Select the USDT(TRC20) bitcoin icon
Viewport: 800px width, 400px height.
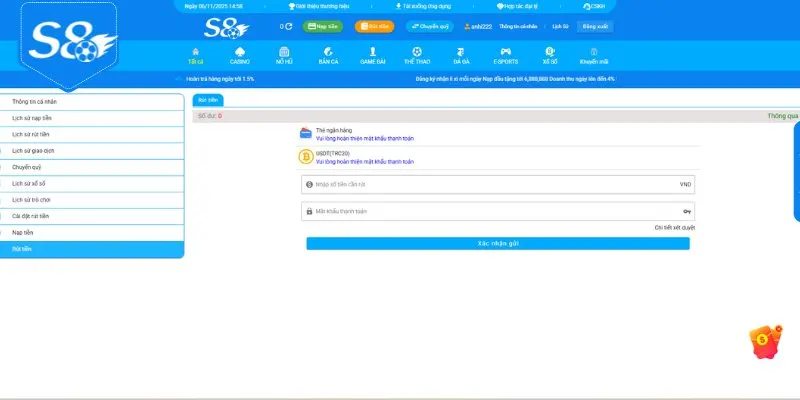point(306,157)
